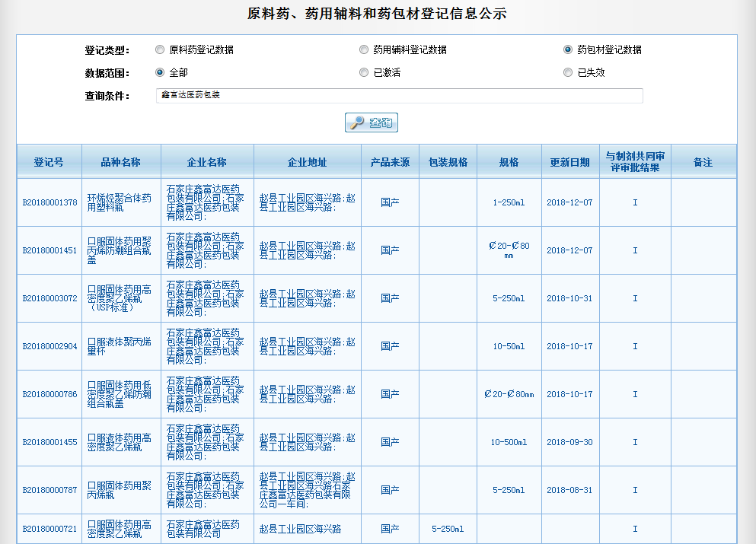Choose 药包材登记数据 registration type
The height and width of the screenshot is (544, 756).
(568, 50)
